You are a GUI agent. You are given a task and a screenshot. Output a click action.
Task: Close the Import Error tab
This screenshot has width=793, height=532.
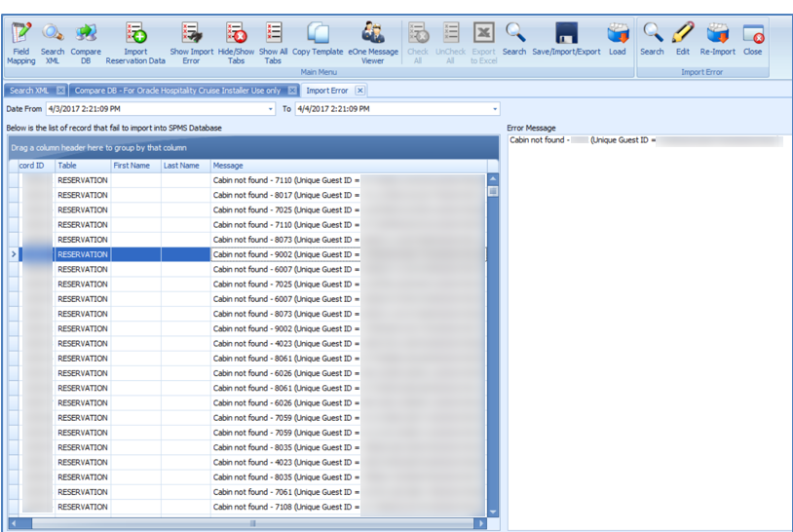tap(360, 91)
